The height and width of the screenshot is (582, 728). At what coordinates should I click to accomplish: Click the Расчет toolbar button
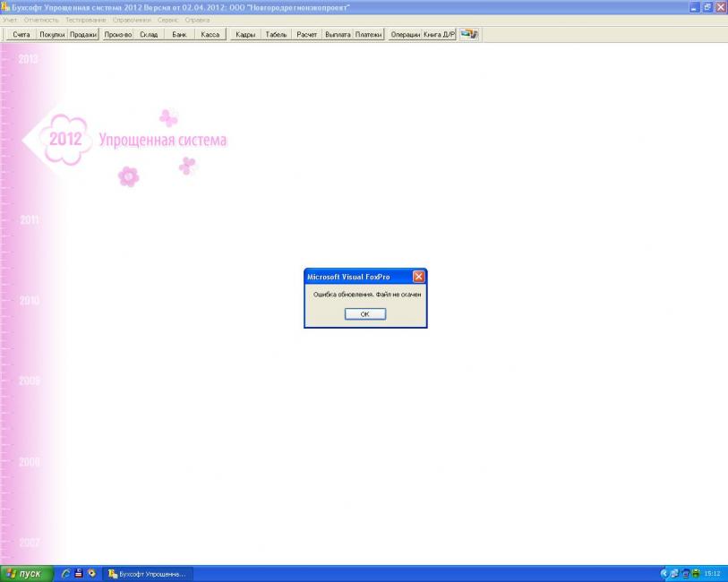tap(307, 34)
